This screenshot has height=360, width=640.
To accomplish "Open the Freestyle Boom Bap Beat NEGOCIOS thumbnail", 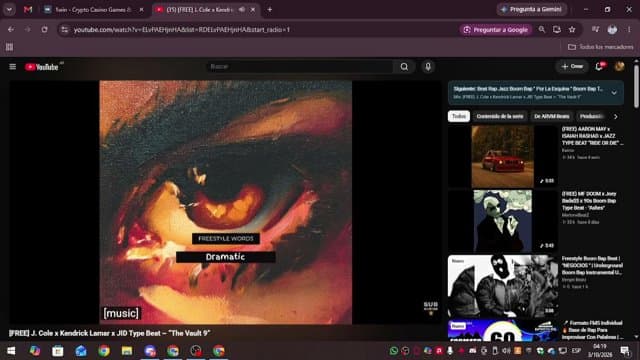I will pos(502,286).
